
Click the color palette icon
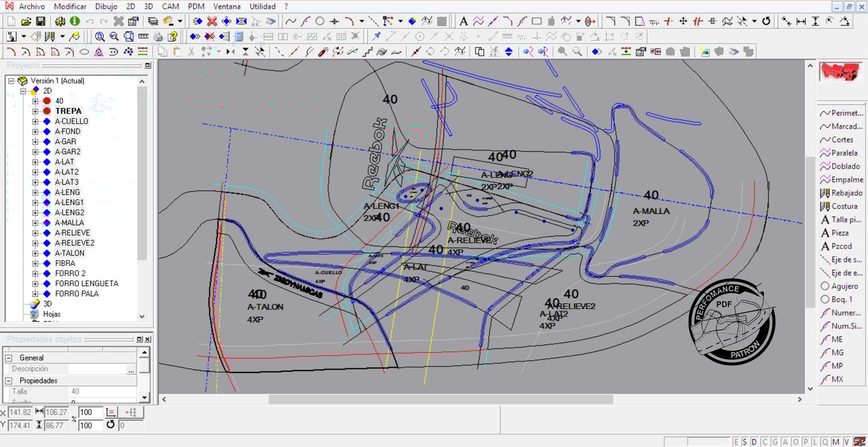(x=168, y=21)
